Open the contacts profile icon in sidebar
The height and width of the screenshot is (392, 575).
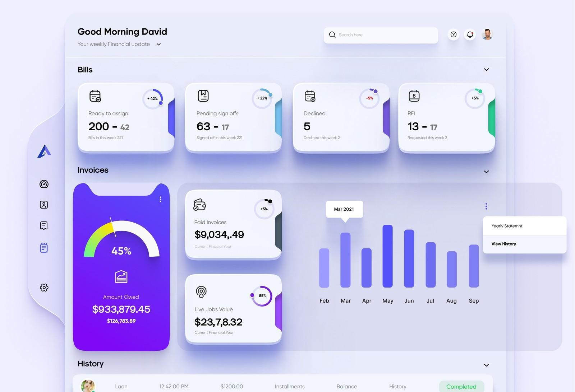click(44, 205)
